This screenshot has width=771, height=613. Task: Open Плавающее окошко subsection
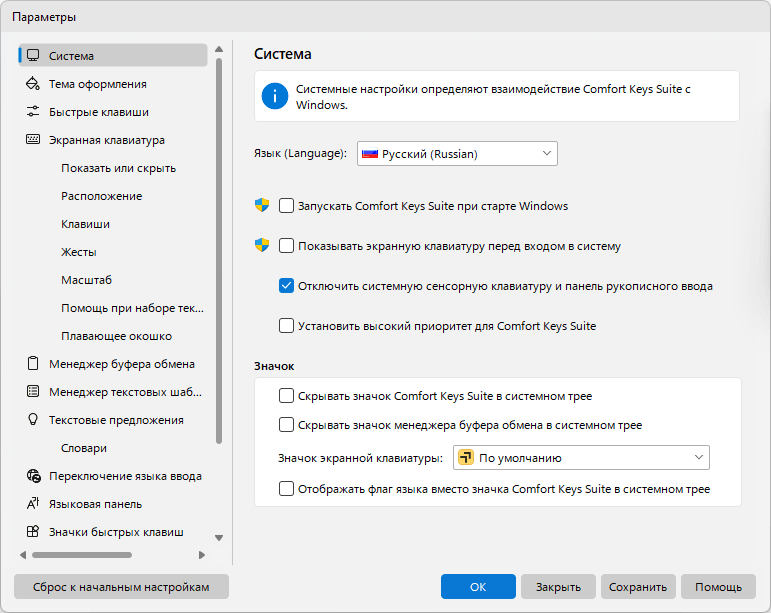coord(117,336)
